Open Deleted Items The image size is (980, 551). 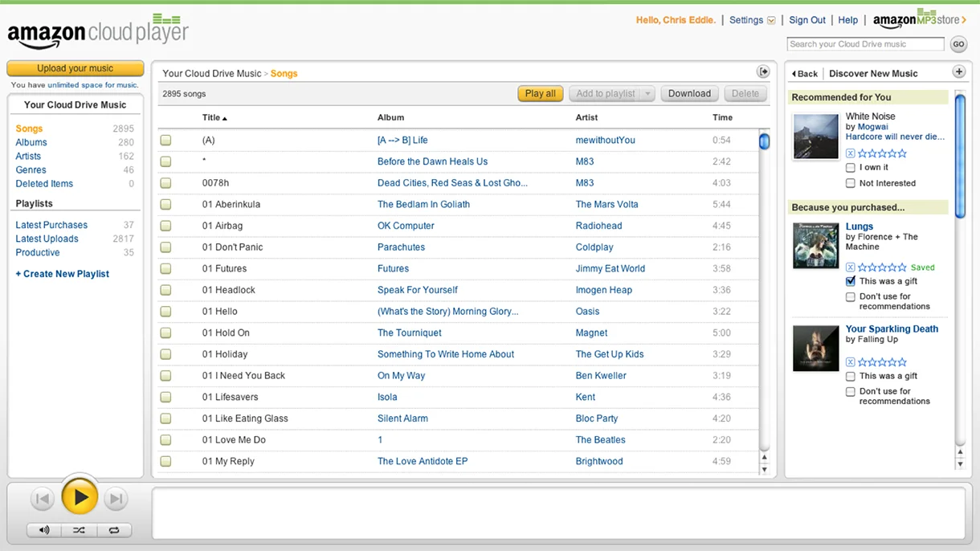click(44, 183)
